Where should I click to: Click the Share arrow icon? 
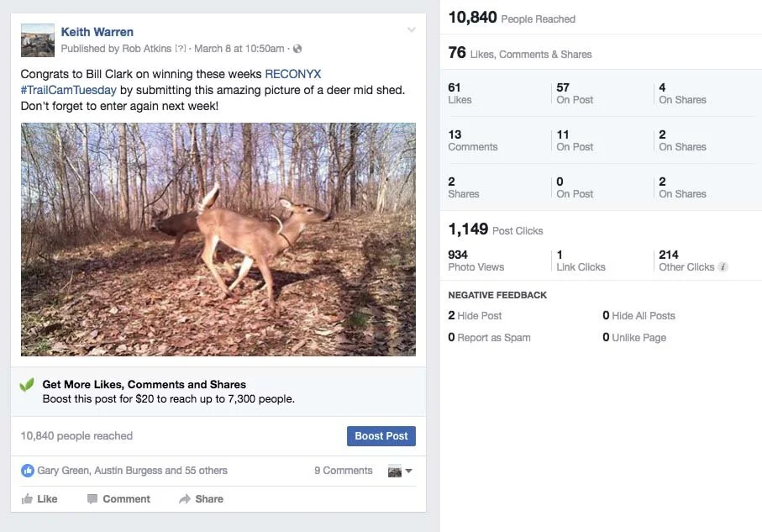pyautogui.click(x=185, y=499)
